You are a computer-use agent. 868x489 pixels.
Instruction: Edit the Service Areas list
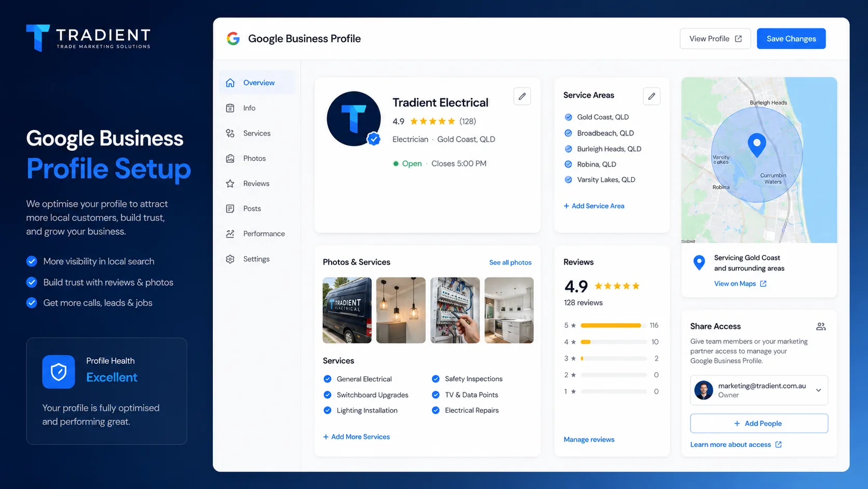click(652, 96)
